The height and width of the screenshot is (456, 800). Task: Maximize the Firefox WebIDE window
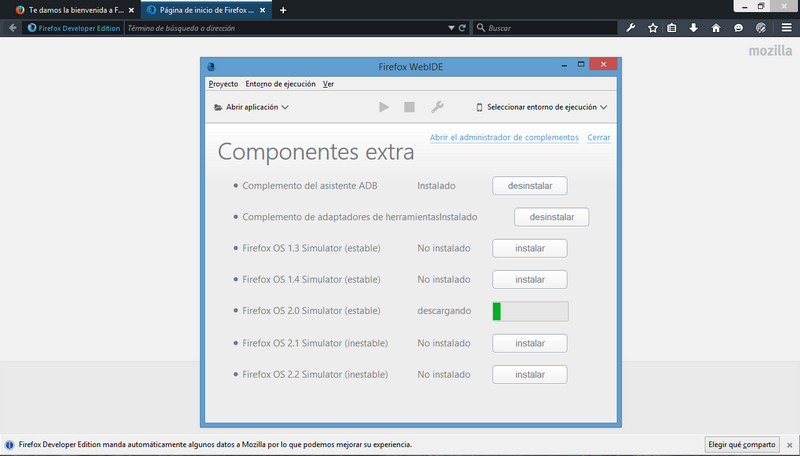[x=581, y=64]
